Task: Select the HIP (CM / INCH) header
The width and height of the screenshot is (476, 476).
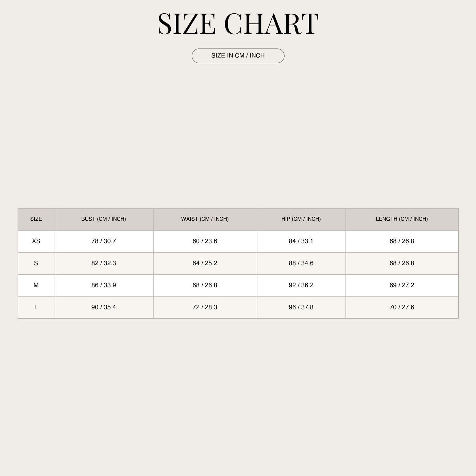Action: [x=301, y=219]
